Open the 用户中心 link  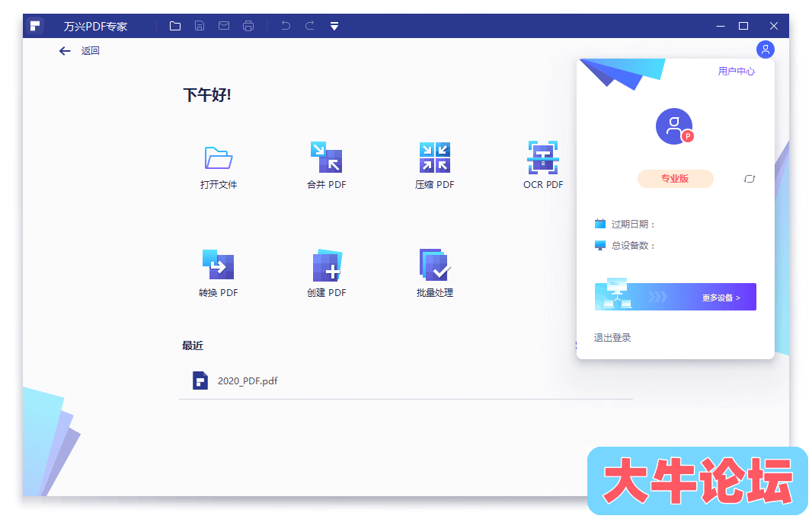(736, 72)
